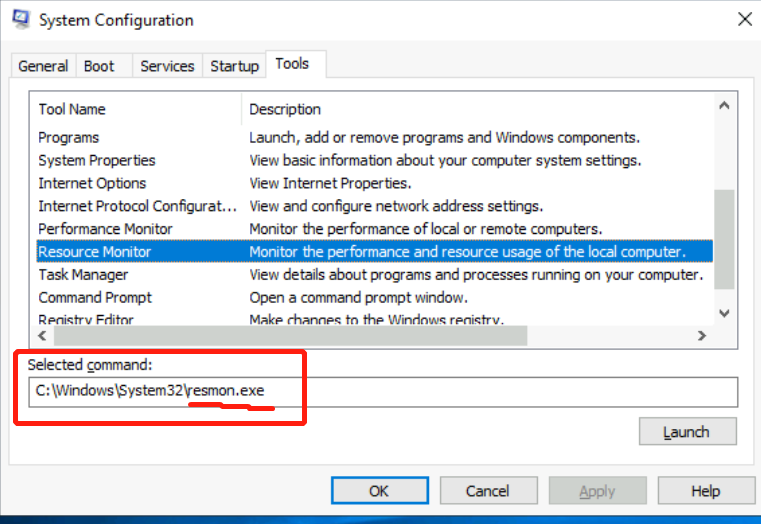Select System Properties in the list

tap(97, 160)
